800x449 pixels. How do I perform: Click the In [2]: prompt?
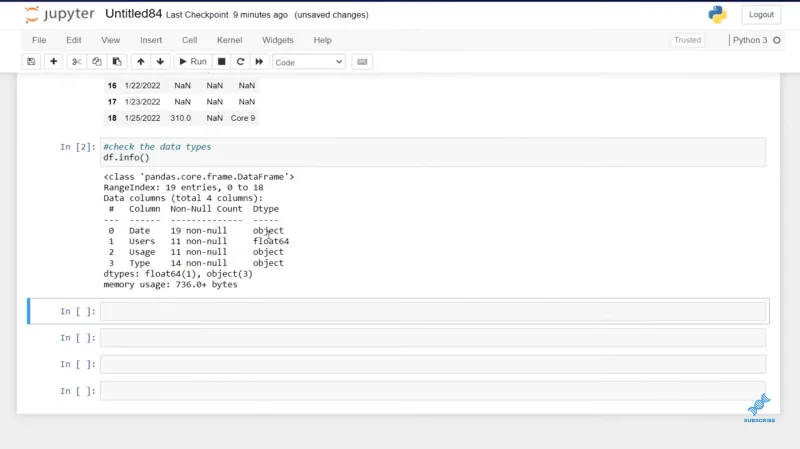click(78, 147)
